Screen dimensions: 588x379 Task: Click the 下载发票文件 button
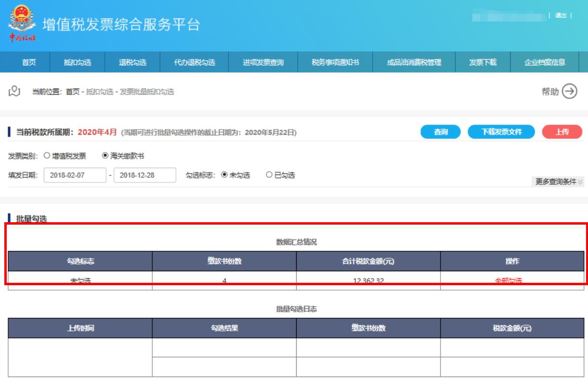tap(501, 132)
